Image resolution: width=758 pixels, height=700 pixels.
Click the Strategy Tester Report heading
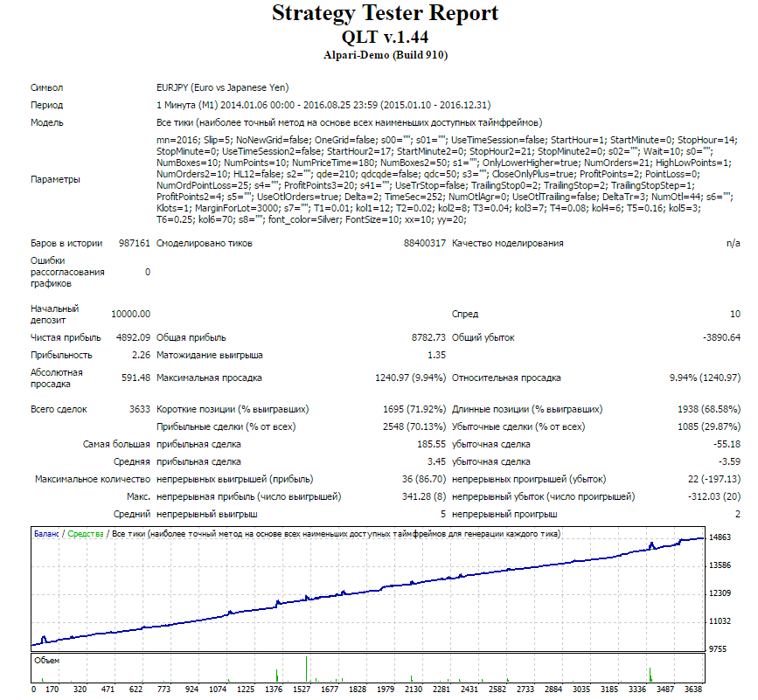pos(385,13)
